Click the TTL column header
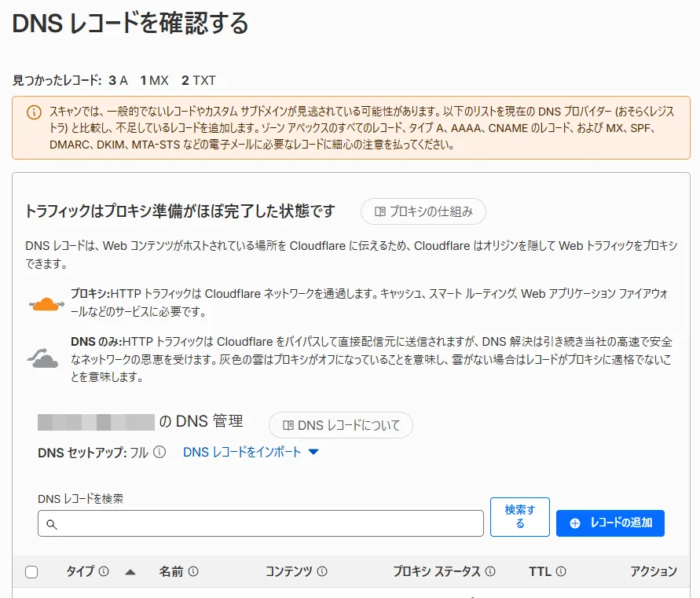This screenshot has width=700, height=598. [x=541, y=571]
